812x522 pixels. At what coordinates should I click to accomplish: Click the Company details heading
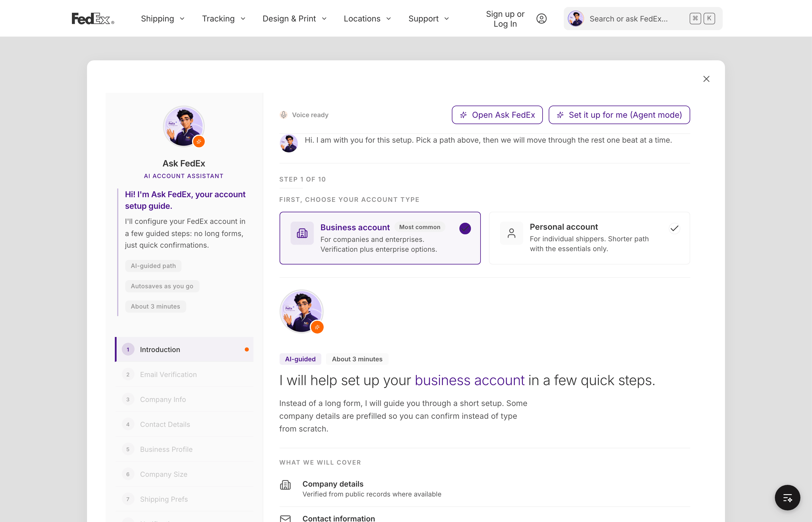point(333,484)
